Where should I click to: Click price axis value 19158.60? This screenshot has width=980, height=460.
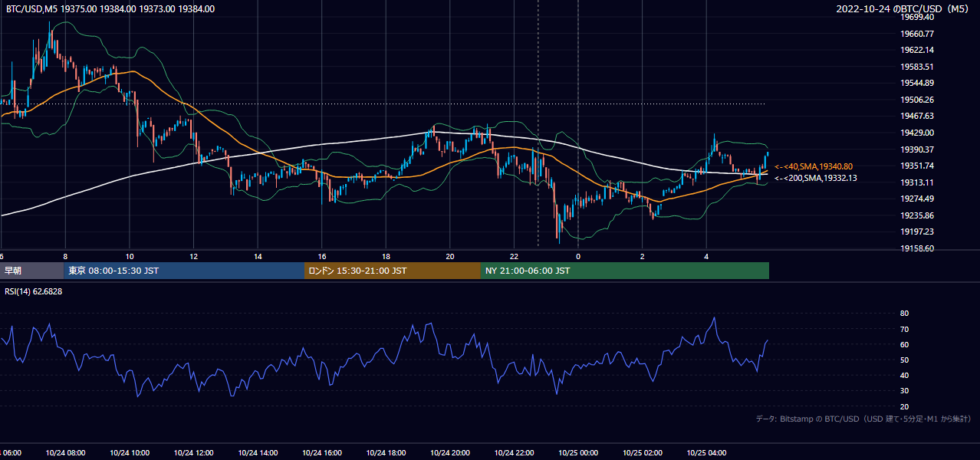(917, 248)
